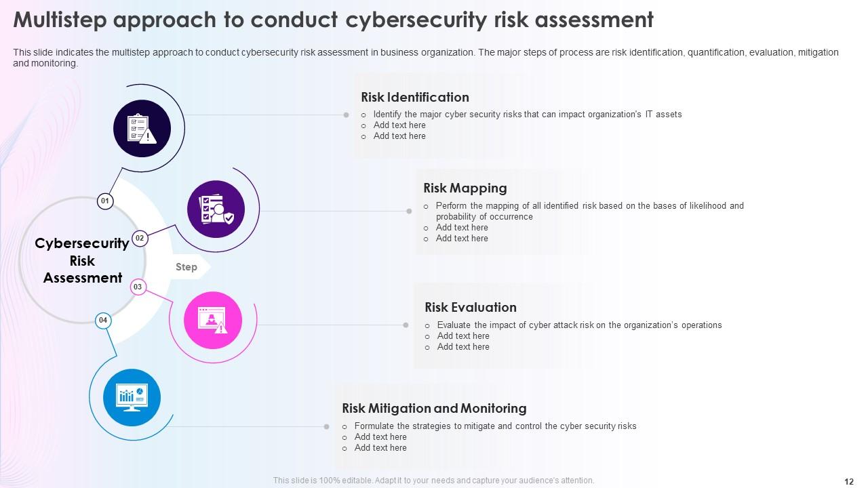This screenshot has width=868, height=488.
Task: Select the checklist shield icon in the purple circle
Action: point(216,209)
